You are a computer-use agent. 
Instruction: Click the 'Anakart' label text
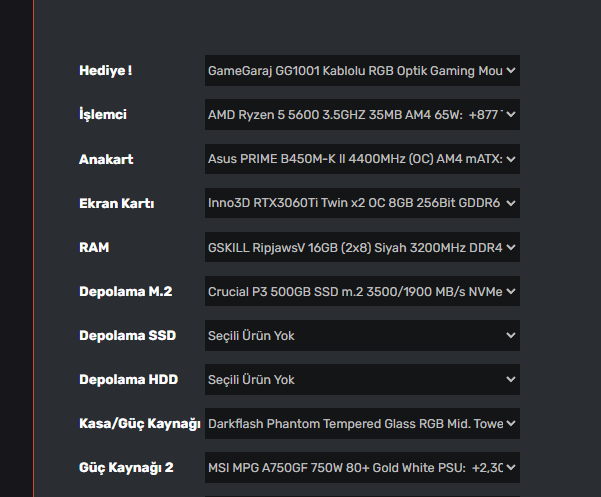pos(106,159)
